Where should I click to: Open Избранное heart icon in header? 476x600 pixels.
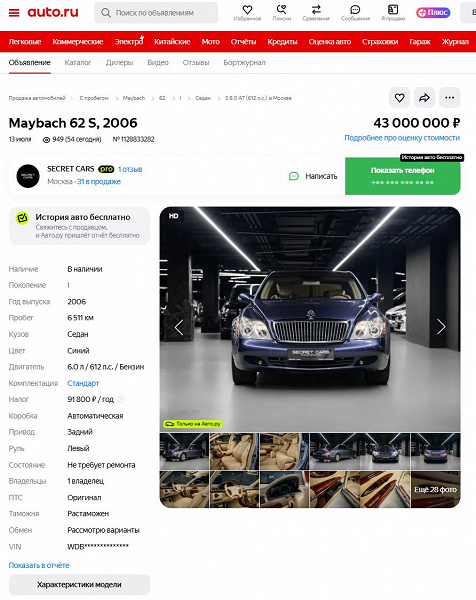coord(248,10)
